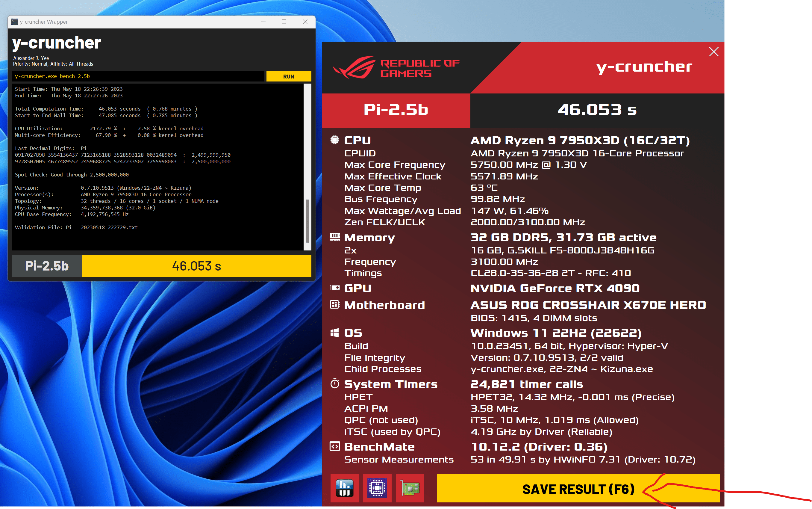
Task: Click the 46.053 s score in ROG panel
Action: coord(597,110)
